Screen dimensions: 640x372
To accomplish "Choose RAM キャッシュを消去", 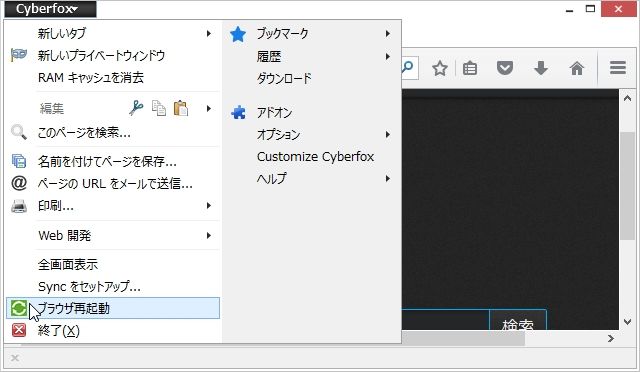I will pos(113,77).
